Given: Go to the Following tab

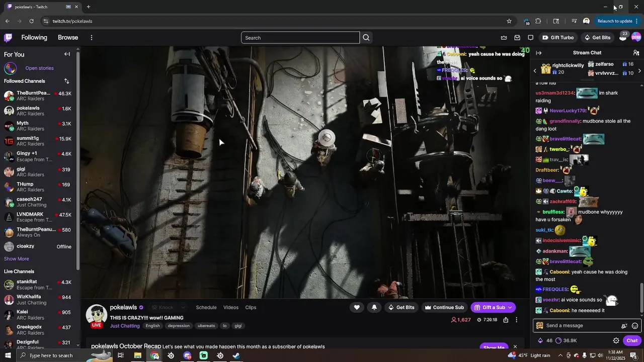Looking at the screenshot, I should (34, 38).
